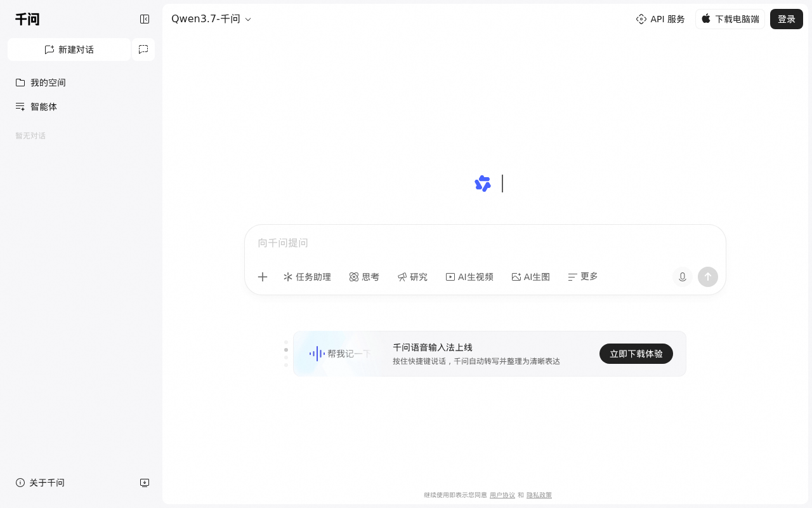812x508 pixels.
Task: Click the send arrow button
Action: click(x=708, y=277)
